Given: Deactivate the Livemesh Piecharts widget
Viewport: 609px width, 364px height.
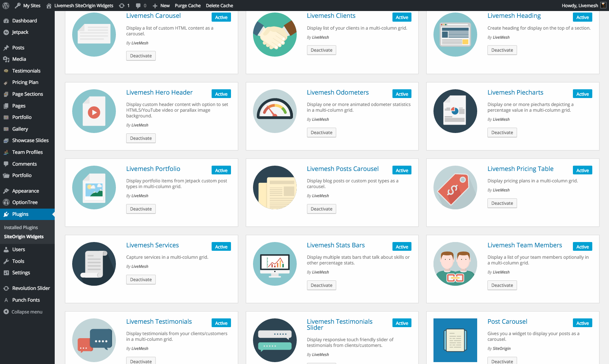Looking at the screenshot, I should tap(502, 133).
